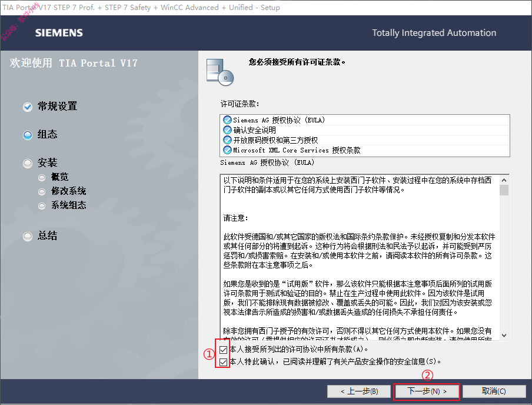
Task: Click the grey step indicator beside 安装
Action: (x=28, y=164)
